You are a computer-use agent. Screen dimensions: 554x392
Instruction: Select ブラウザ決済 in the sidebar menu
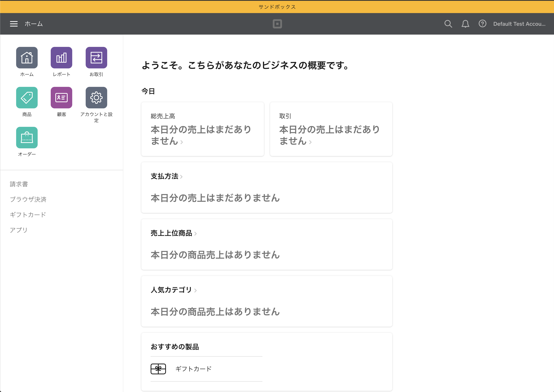click(x=28, y=199)
